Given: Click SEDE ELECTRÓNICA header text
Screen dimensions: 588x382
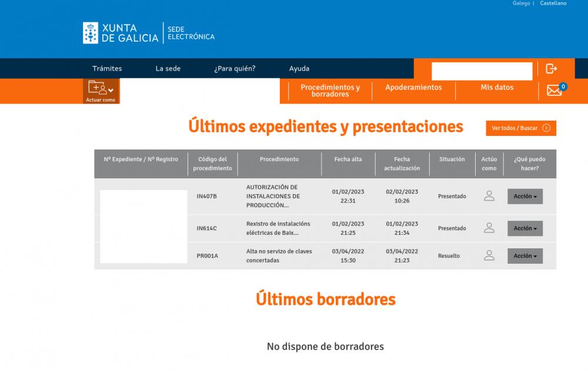Looking at the screenshot, I should pyautogui.click(x=191, y=33).
